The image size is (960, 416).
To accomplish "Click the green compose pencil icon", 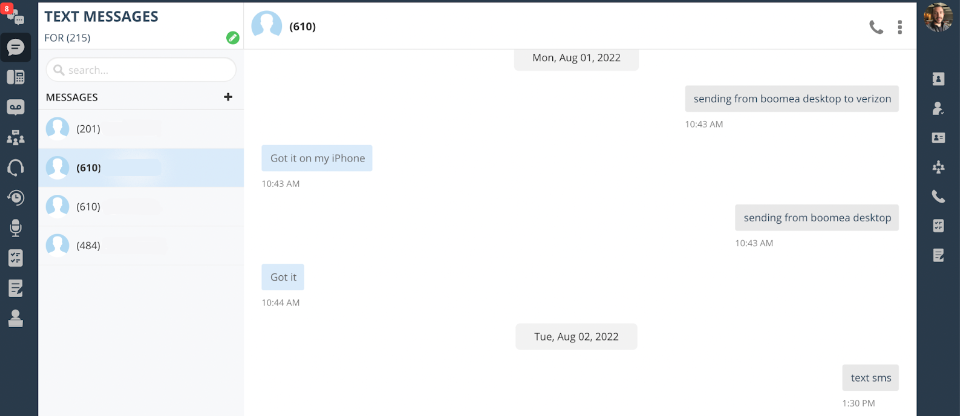I will (233, 38).
